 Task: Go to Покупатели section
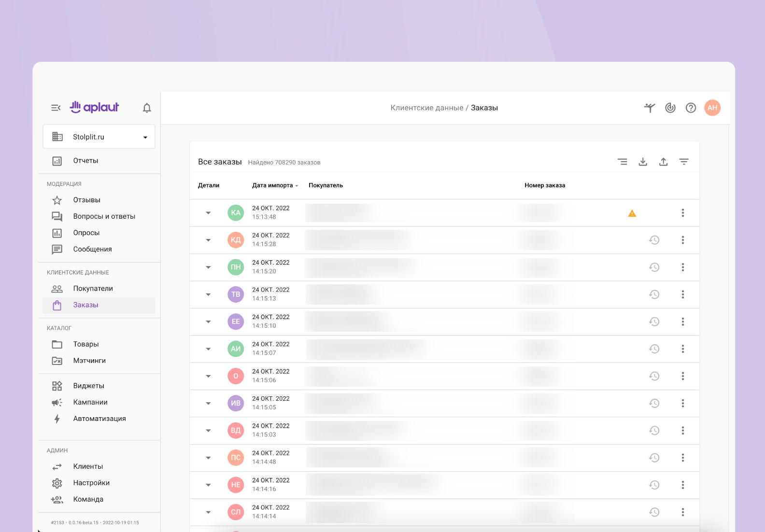[x=93, y=289]
